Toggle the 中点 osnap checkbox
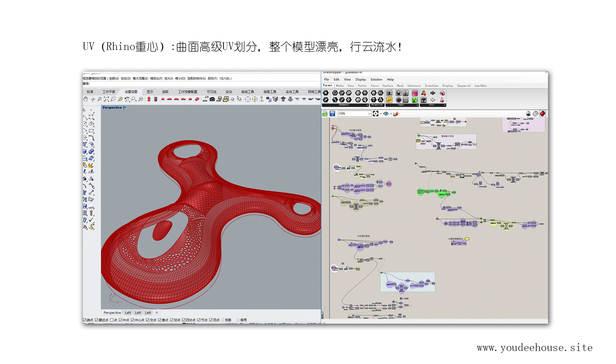616x364 pixels. pyautogui.click(x=120, y=320)
